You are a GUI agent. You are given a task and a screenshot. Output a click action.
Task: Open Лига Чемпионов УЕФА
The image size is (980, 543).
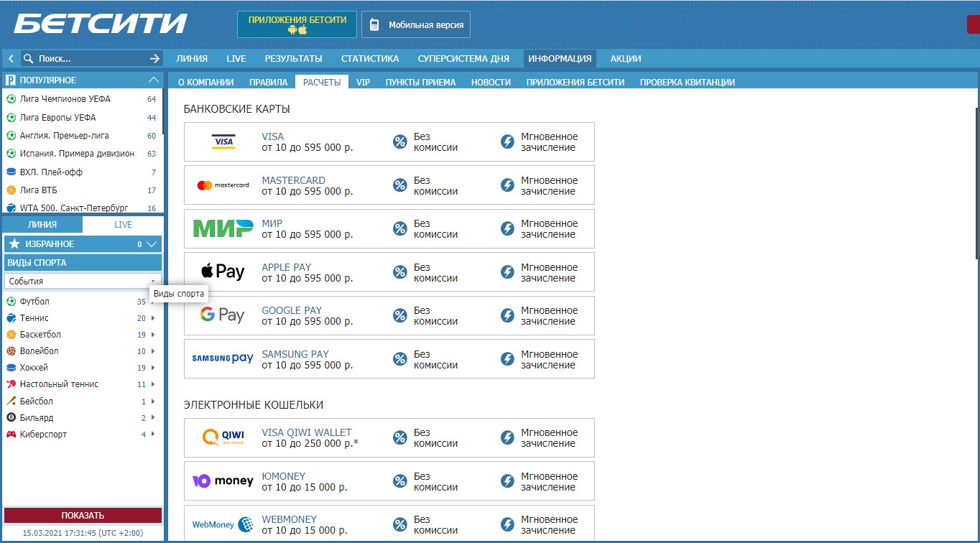tap(65, 99)
